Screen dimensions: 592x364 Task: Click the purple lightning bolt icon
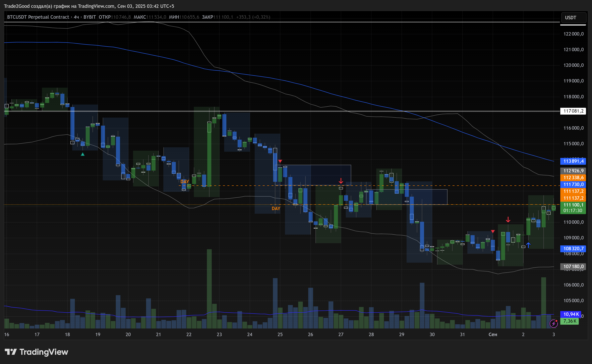point(553,323)
